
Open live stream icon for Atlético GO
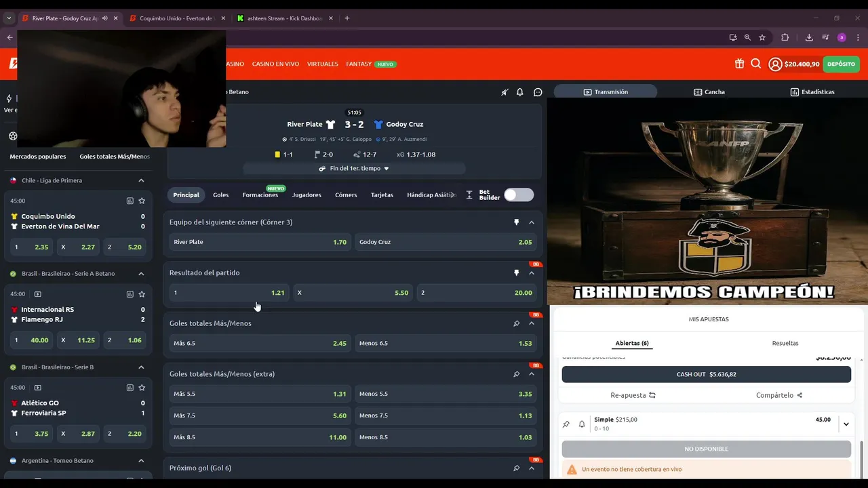[37, 388]
